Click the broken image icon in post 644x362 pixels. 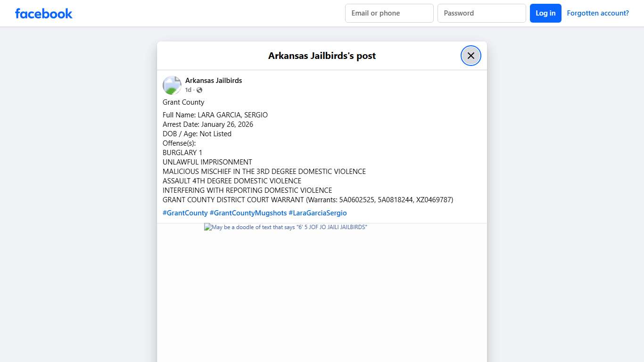coord(207,227)
